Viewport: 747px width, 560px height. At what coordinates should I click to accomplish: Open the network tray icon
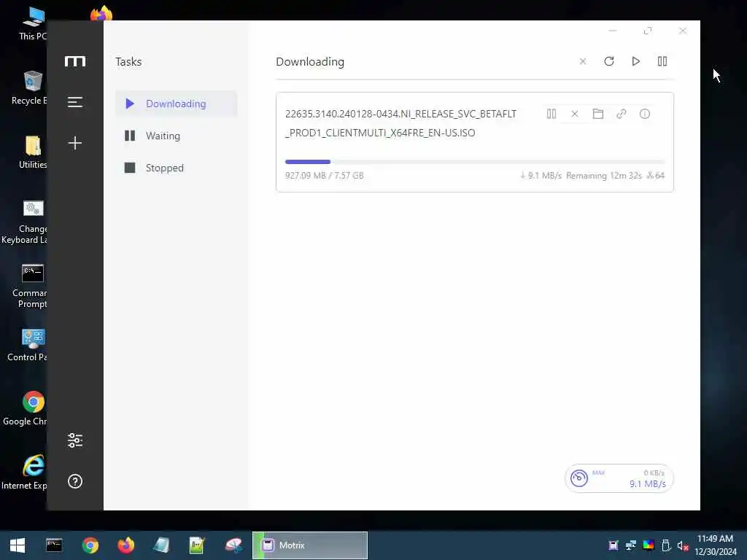pos(631,545)
